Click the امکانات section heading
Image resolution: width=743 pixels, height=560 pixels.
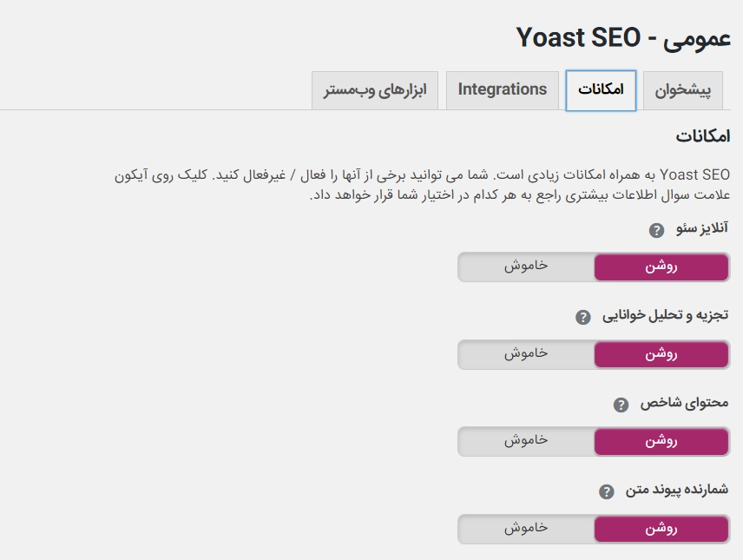pos(702,136)
